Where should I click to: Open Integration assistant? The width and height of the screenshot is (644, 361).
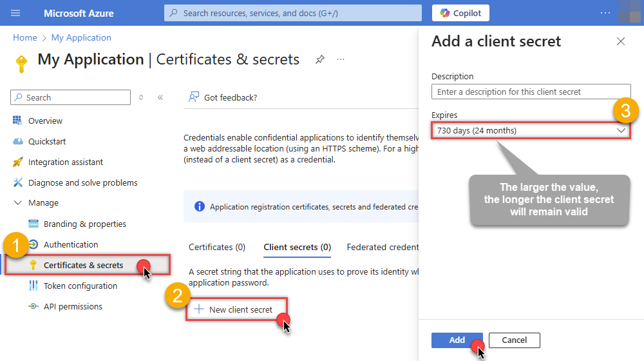coord(65,162)
